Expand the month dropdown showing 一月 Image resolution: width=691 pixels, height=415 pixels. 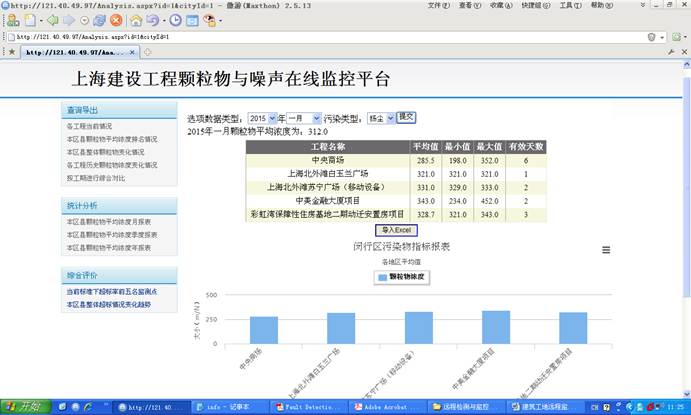tap(304, 118)
